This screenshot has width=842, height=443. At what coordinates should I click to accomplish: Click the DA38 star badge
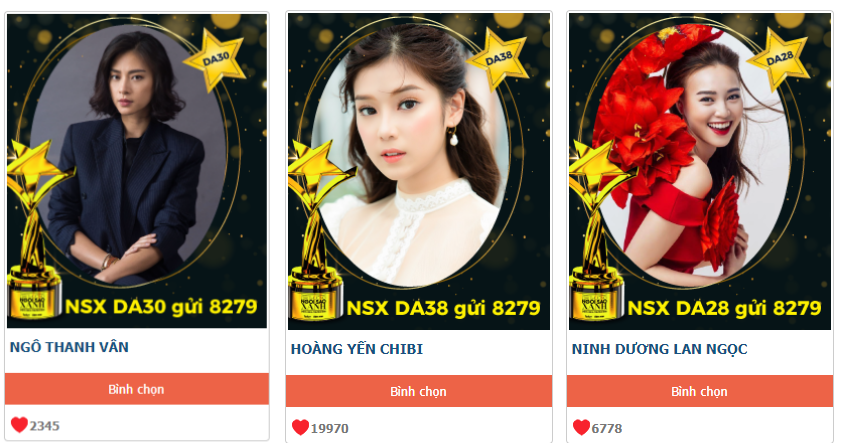point(498,59)
